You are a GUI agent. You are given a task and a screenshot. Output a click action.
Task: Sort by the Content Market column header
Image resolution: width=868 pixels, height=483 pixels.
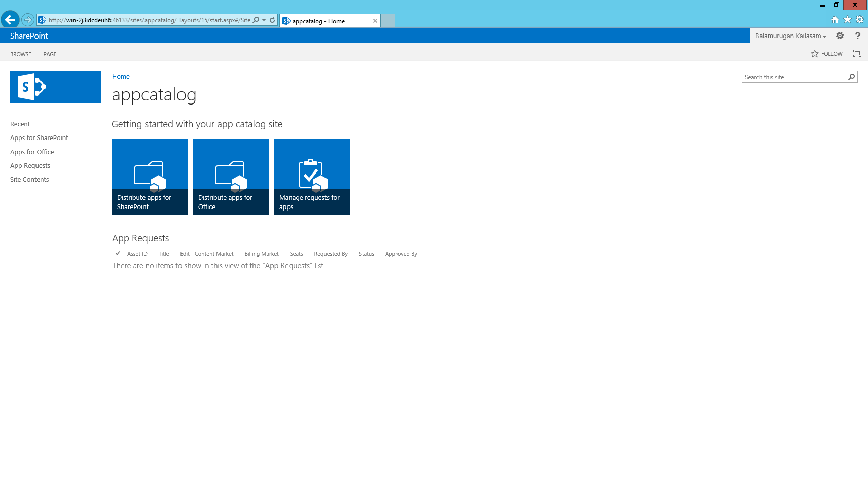click(214, 254)
